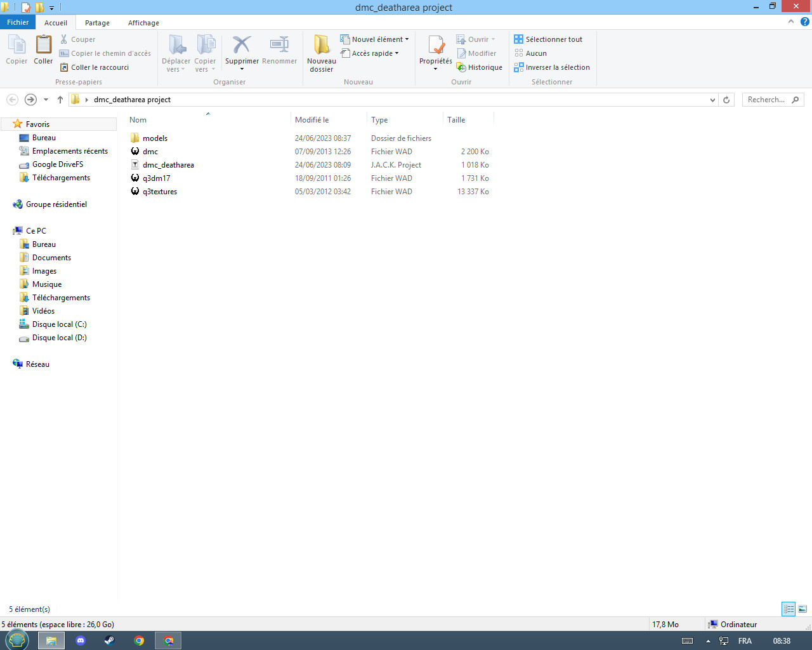Select the q3textures WAD file
The width and height of the screenshot is (812, 650).
pos(310,192)
